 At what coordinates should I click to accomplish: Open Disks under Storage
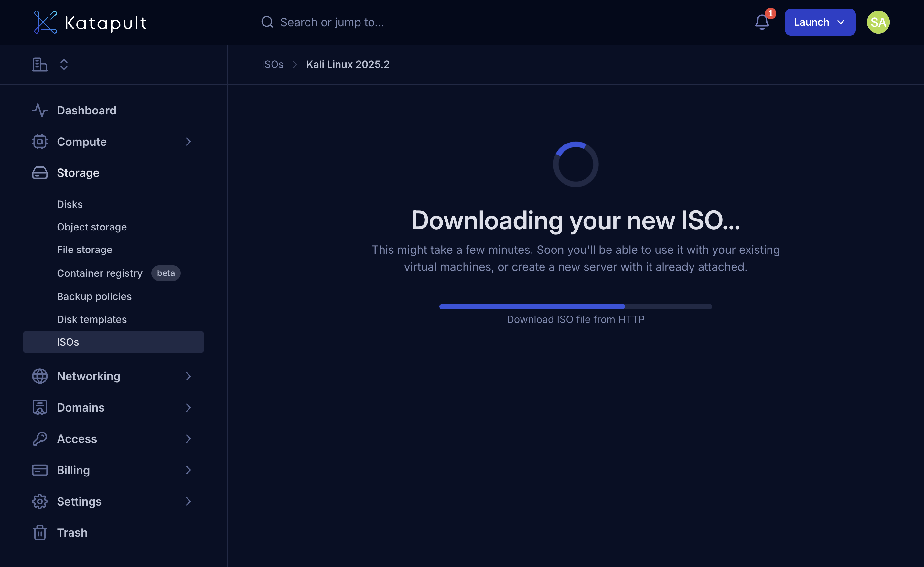coord(70,204)
